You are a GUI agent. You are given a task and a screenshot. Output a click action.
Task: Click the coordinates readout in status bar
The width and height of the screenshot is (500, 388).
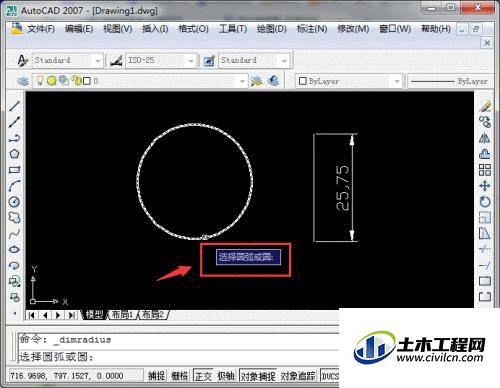(67, 376)
